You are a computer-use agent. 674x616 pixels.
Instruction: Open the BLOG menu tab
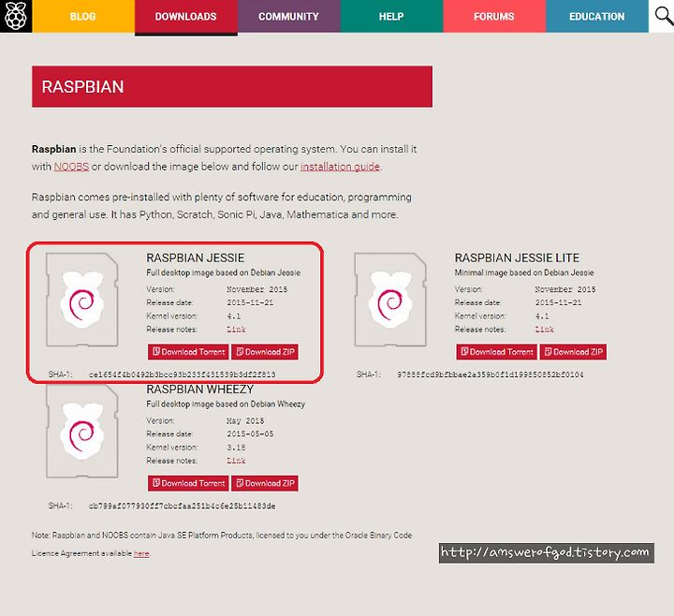[83, 16]
